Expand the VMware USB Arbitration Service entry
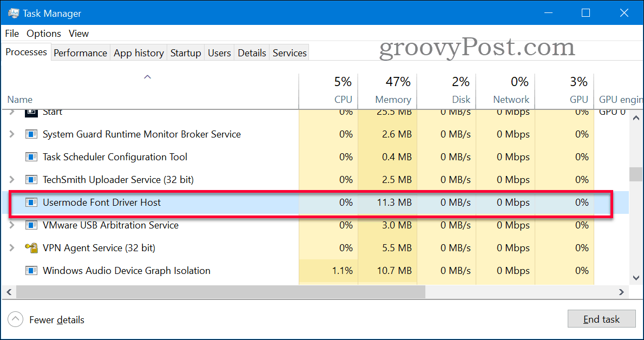 [12, 225]
